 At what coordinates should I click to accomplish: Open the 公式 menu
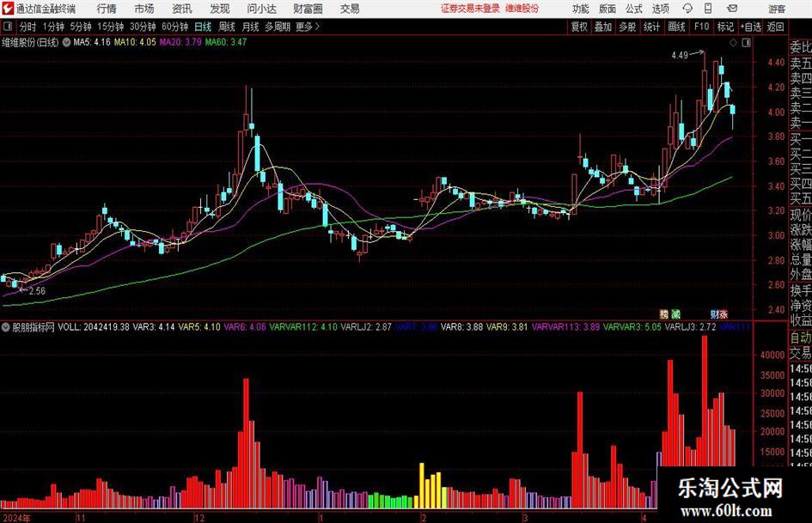634,9
